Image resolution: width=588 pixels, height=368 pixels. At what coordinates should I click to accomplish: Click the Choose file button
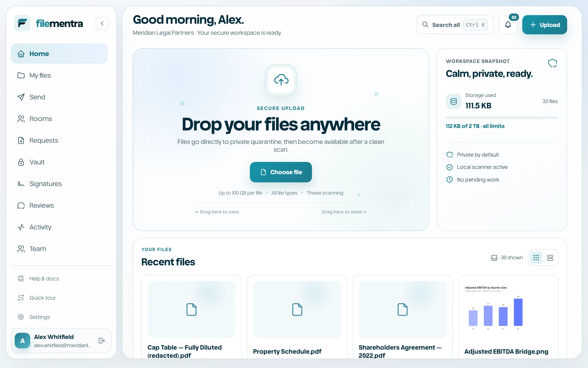[x=281, y=172]
